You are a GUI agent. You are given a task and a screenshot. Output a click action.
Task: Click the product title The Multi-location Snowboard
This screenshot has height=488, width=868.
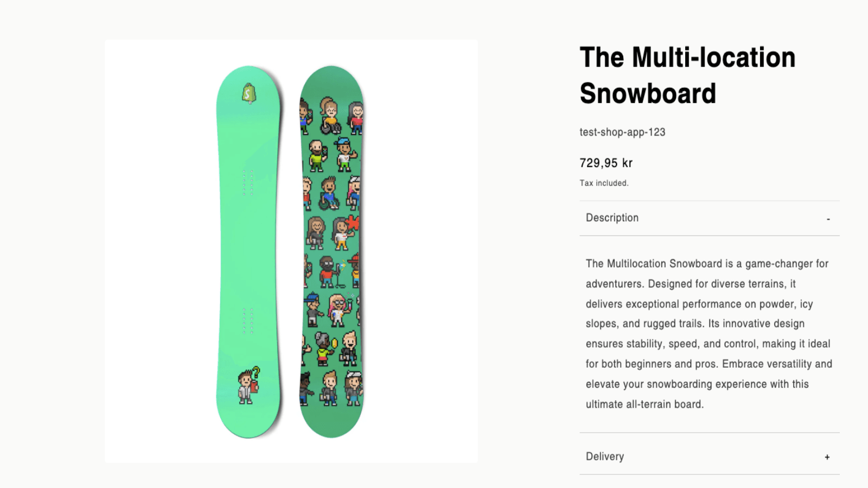coord(687,75)
